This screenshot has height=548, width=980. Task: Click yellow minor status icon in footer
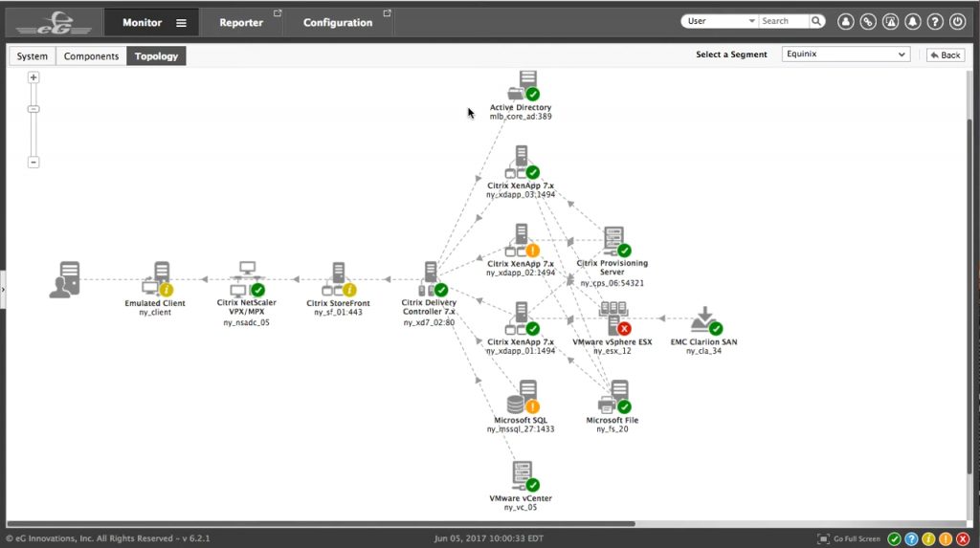[928, 538]
